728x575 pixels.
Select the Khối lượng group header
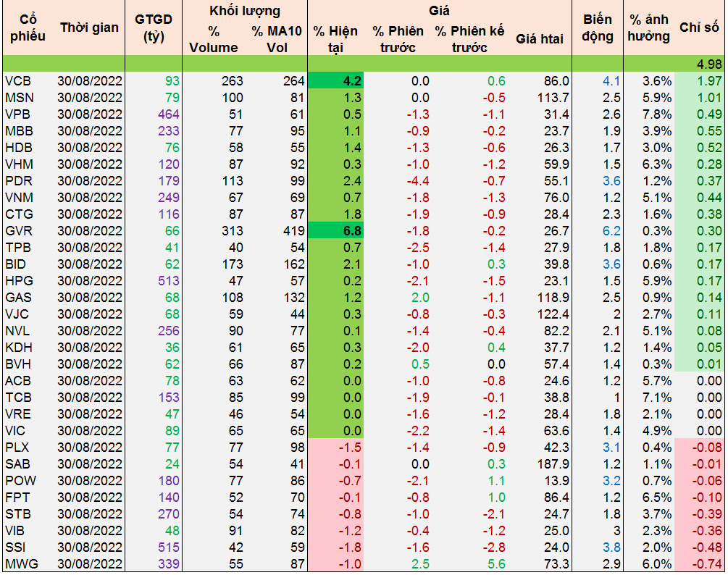coord(245,11)
